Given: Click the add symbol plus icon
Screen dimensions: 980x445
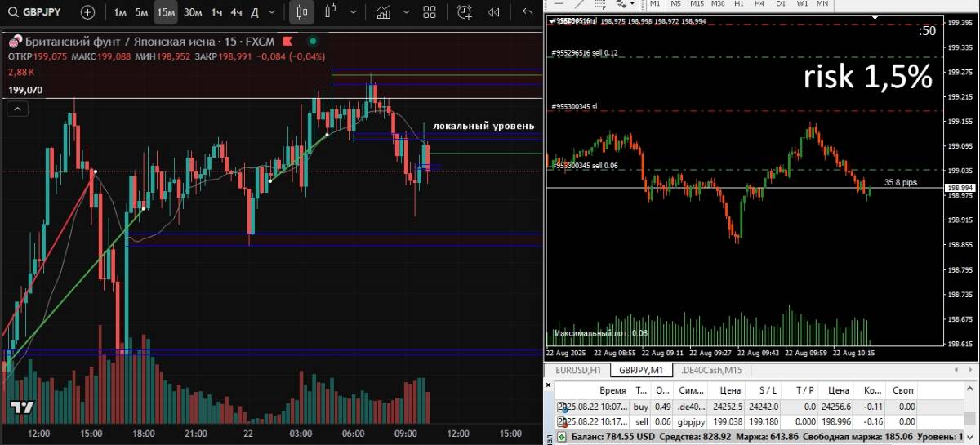Looking at the screenshot, I should coord(87,12).
